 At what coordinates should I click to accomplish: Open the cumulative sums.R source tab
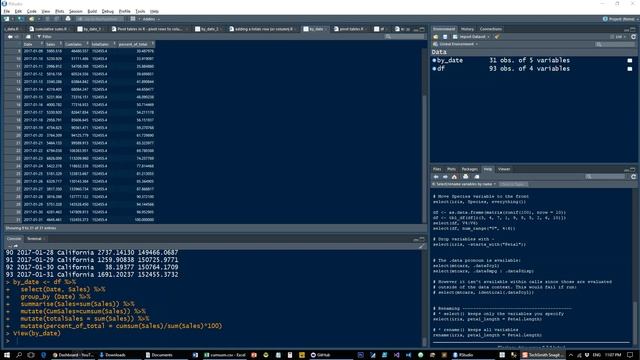click(x=49, y=29)
